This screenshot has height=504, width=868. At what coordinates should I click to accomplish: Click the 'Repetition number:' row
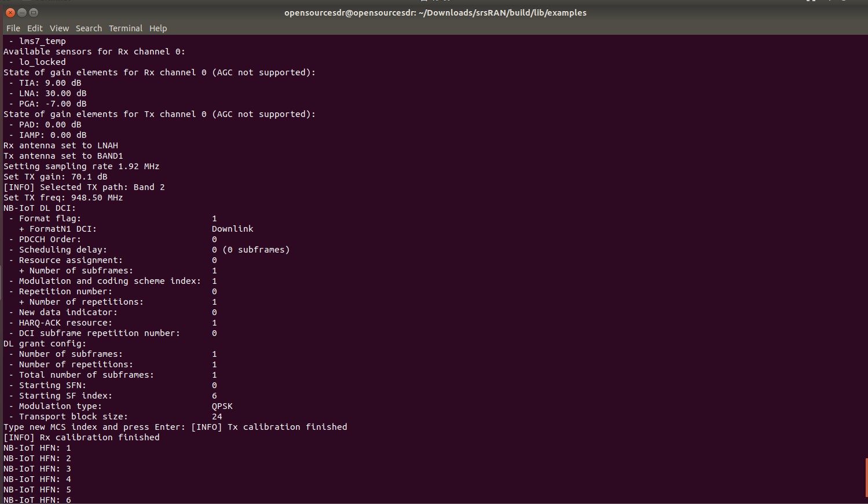coord(113,291)
